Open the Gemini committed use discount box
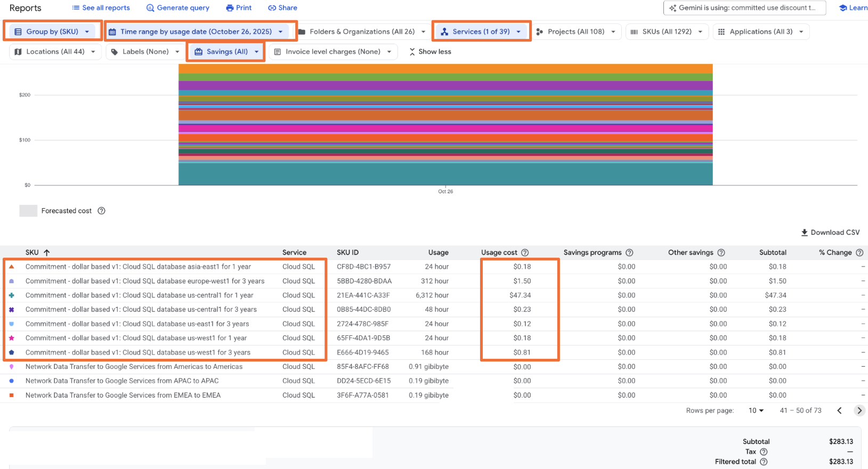 [x=744, y=8]
